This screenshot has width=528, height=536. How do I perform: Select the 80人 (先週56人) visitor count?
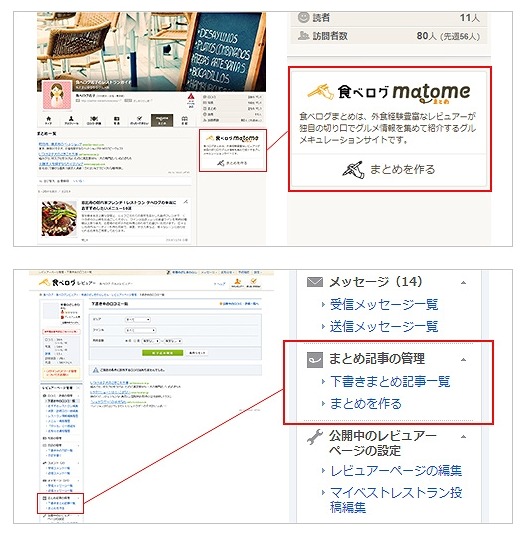pyautogui.click(x=448, y=36)
